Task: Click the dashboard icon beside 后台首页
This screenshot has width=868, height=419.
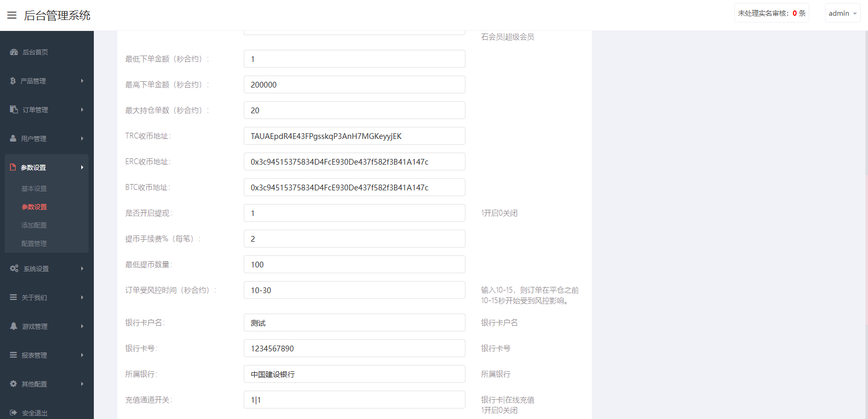Action: coord(14,52)
